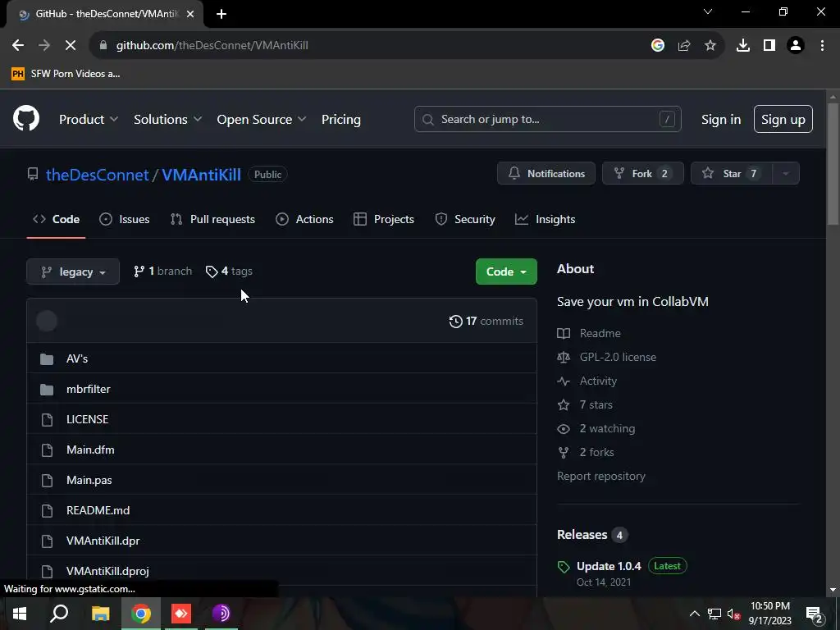Open the green Code dropdown
The height and width of the screenshot is (630, 840).
click(x=506, y=272)
